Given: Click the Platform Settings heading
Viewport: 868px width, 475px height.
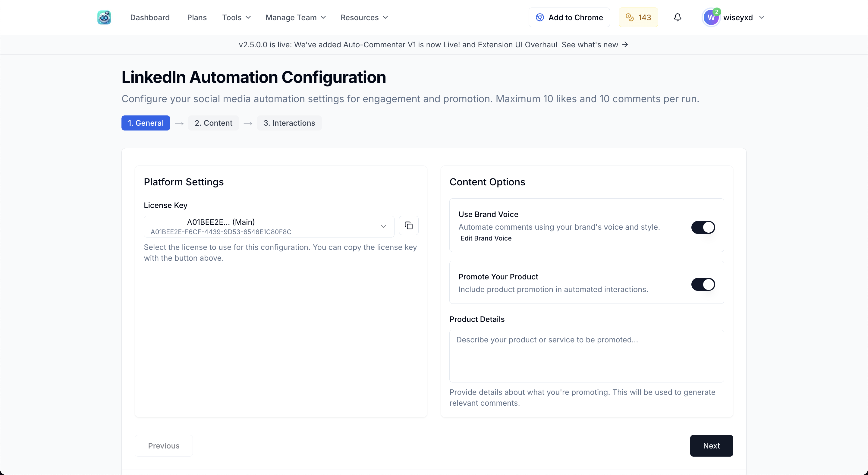Looking at the screenshot, I should tap(184, 181).
